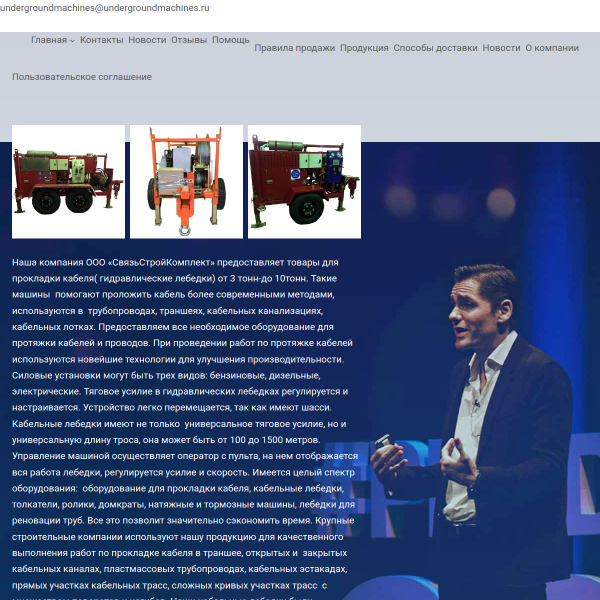Viewport: 600px width, 600px height.
Task: Open the Главная menu item
Action: click(49, 40)
